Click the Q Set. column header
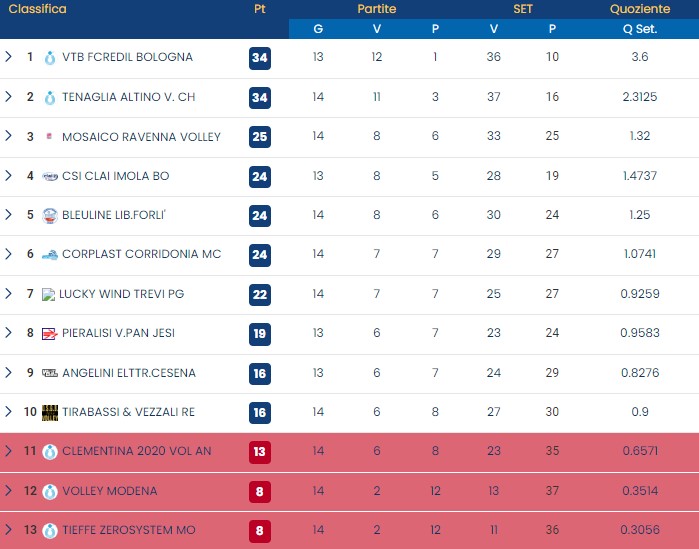 [x=639, y=29]
